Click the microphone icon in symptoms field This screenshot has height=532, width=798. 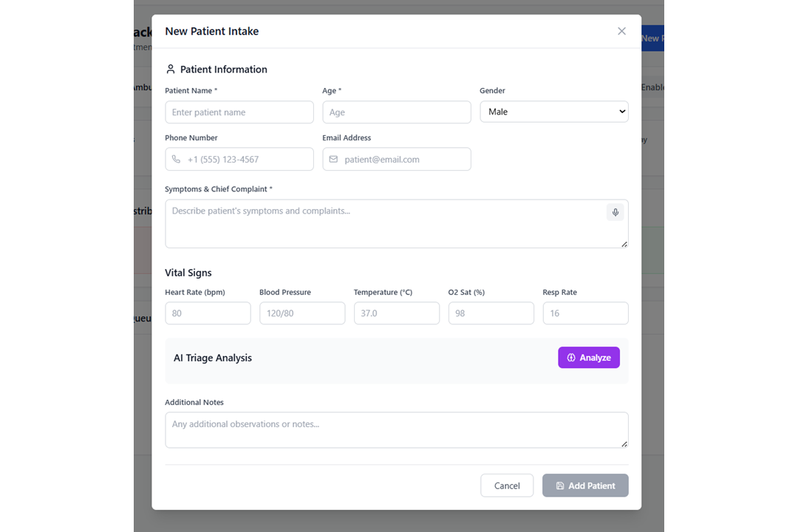[x=615, y=212]
